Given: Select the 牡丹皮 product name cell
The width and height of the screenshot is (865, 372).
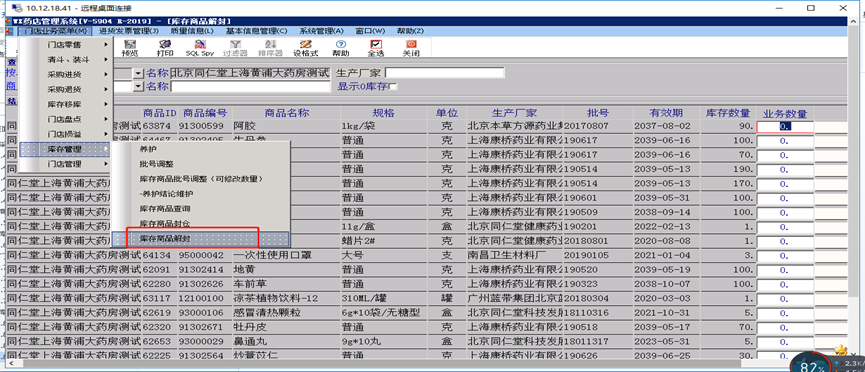Looking at the screenshot, I should point(286,327).
